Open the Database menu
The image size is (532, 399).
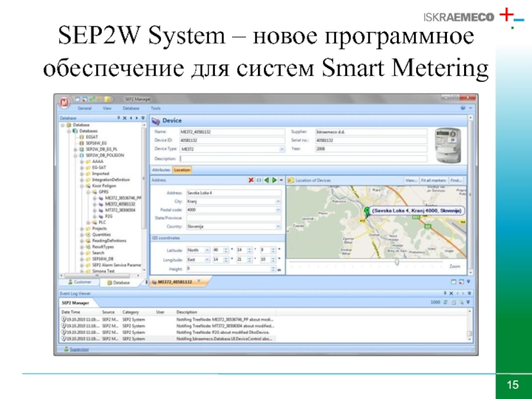(x=131, y=108)
